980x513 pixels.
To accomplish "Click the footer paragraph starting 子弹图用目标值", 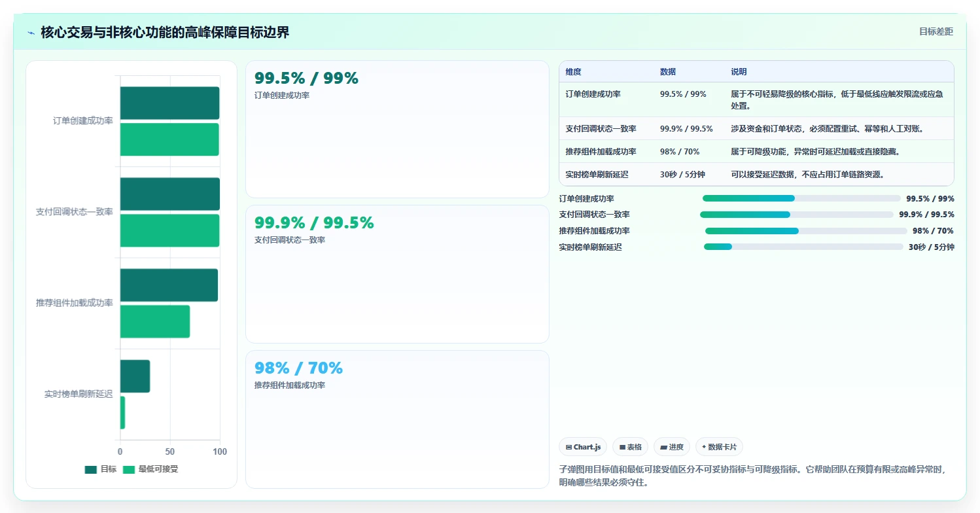I will 752,476.
